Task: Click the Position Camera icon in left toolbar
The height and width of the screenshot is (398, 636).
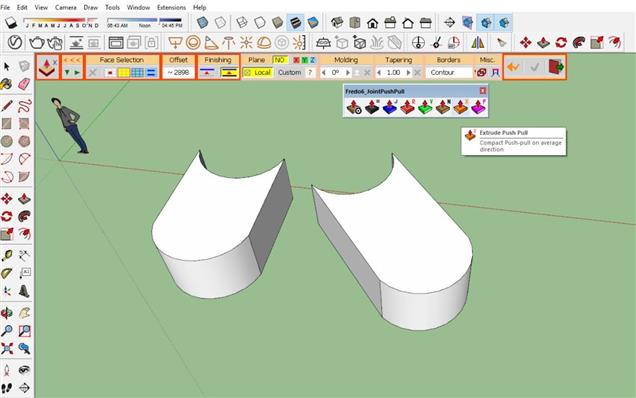Action: pyautogui.click(x=6, y=370)
